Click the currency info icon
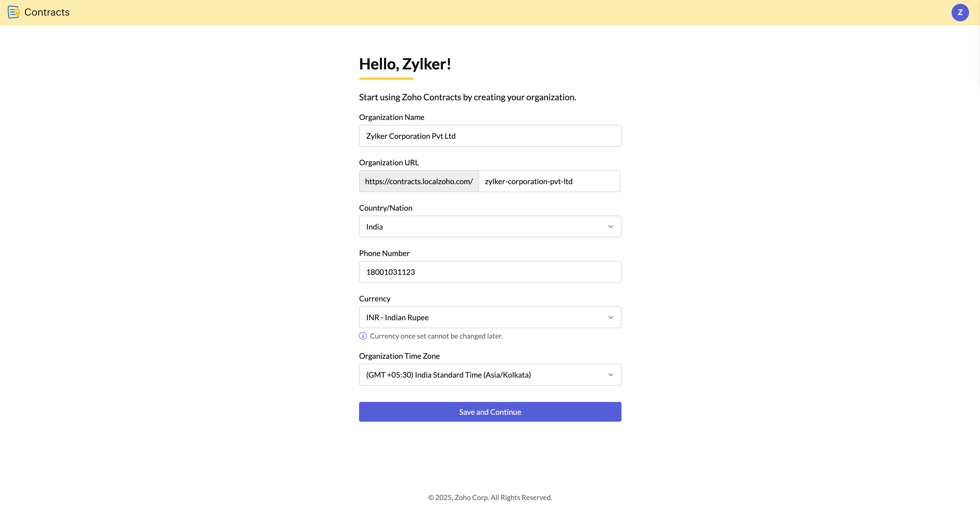Screen dimensions: 980x523 coord(363,336)
